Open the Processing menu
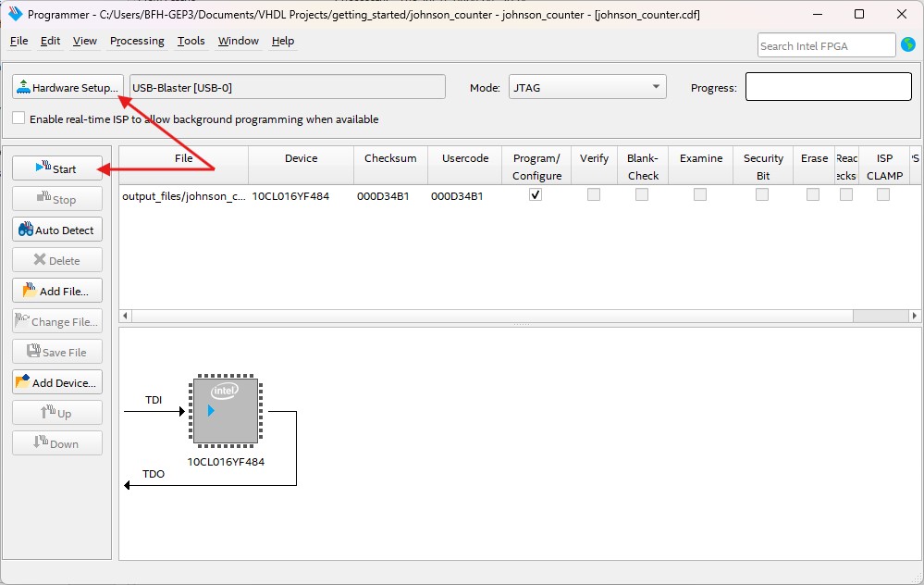The width and height of the screenshot is (924, 585). pos(137,41)
